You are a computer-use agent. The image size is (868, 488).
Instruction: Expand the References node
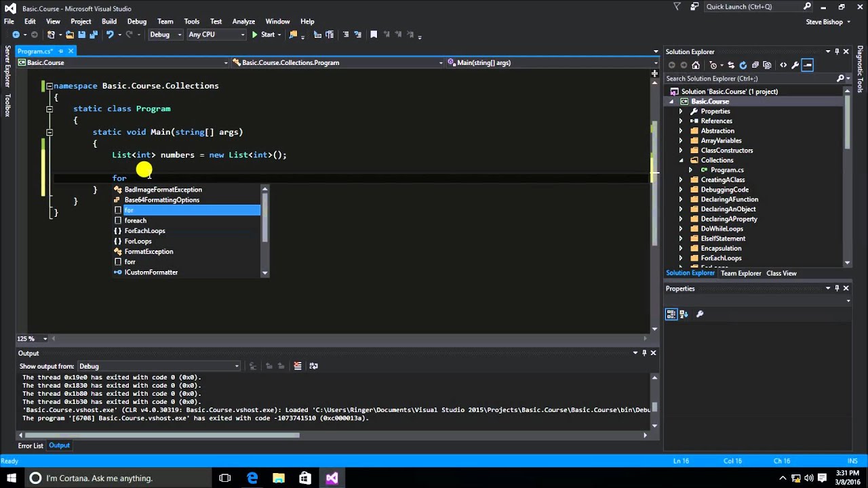pyautogui.click(x=681, y=121)
